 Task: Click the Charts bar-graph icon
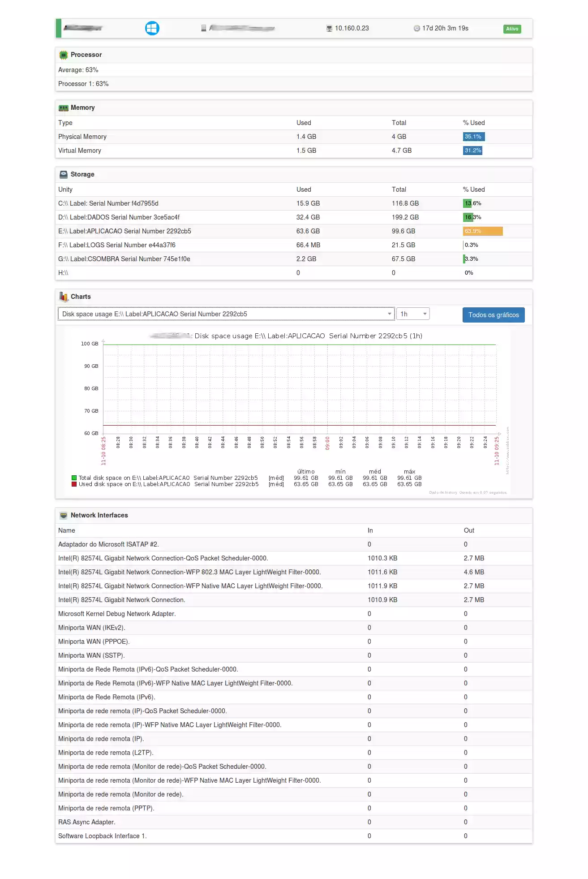(x=64, y=297)
